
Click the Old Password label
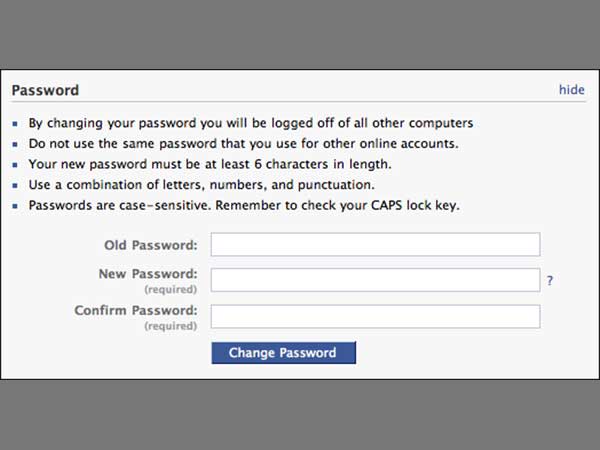(151, 245)
